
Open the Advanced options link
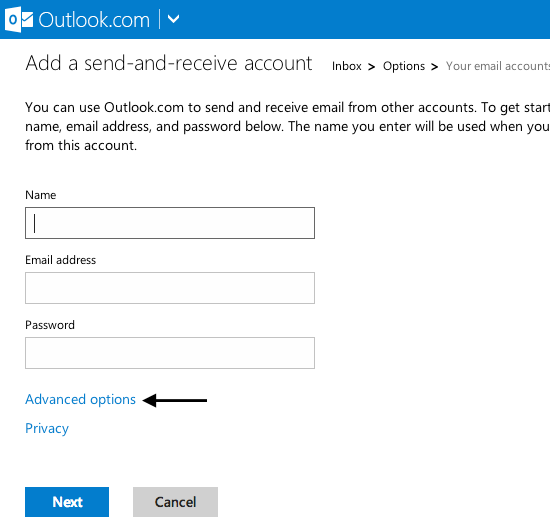[x=80, y=400]
